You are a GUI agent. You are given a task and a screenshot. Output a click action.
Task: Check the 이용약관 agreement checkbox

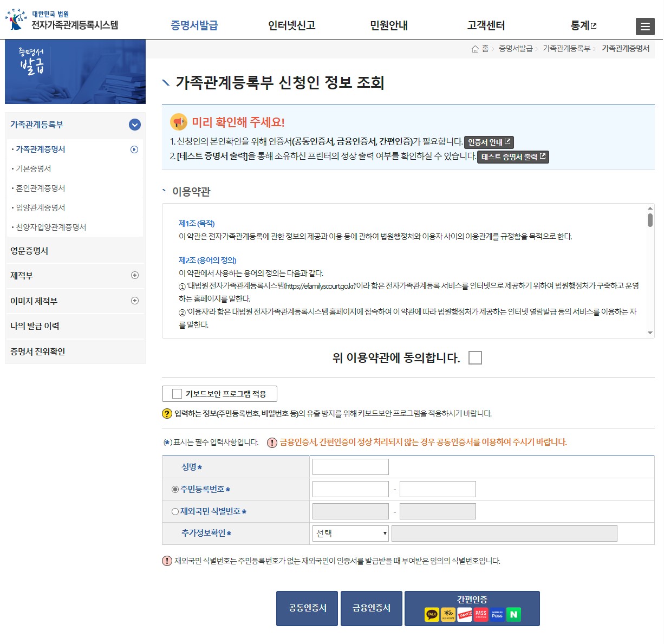476,357
